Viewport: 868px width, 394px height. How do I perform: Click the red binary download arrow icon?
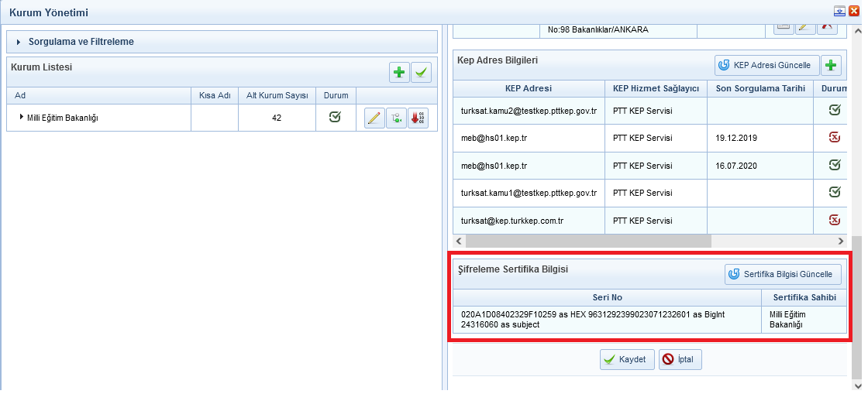[x=418, y=118]
